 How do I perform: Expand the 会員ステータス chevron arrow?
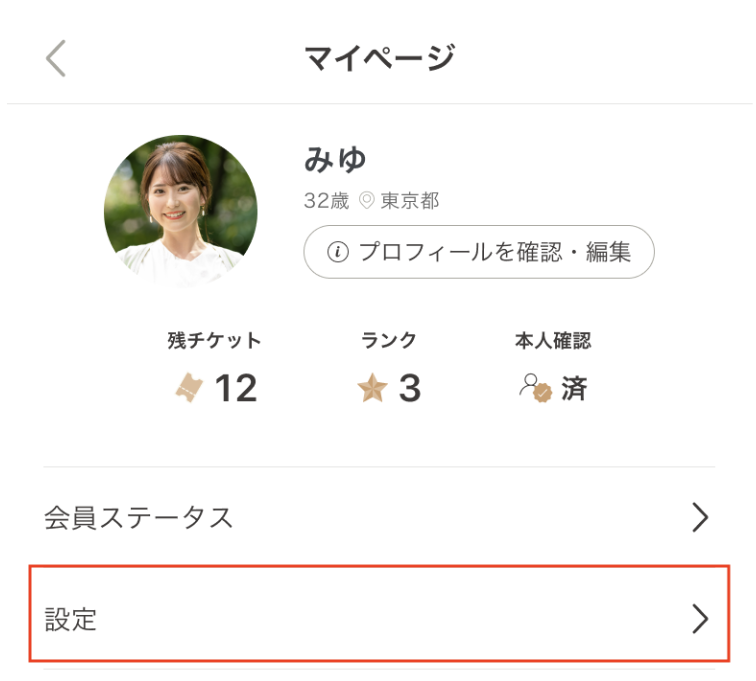pos(700,517)
